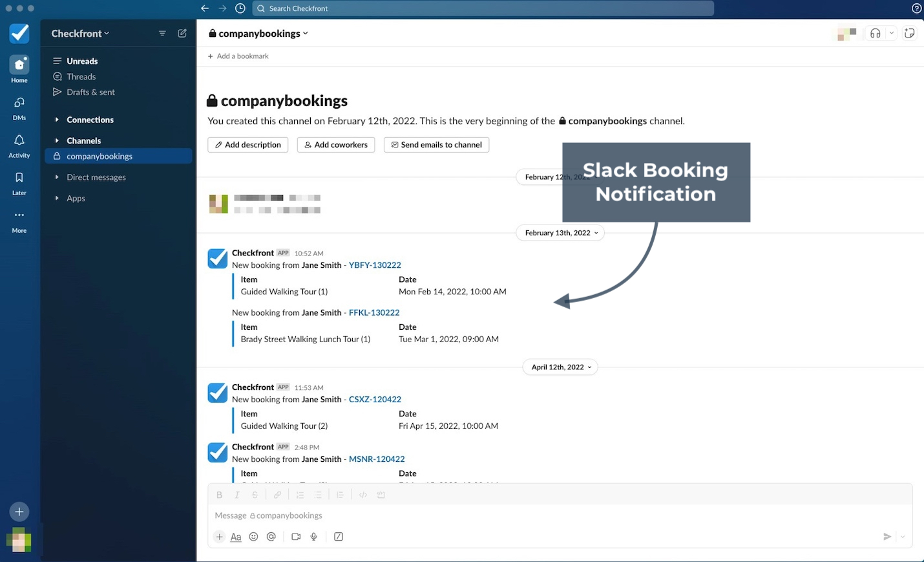924x562 pixels.
Task: View channel members avatars in header
Action: click(x=846, y=34)
